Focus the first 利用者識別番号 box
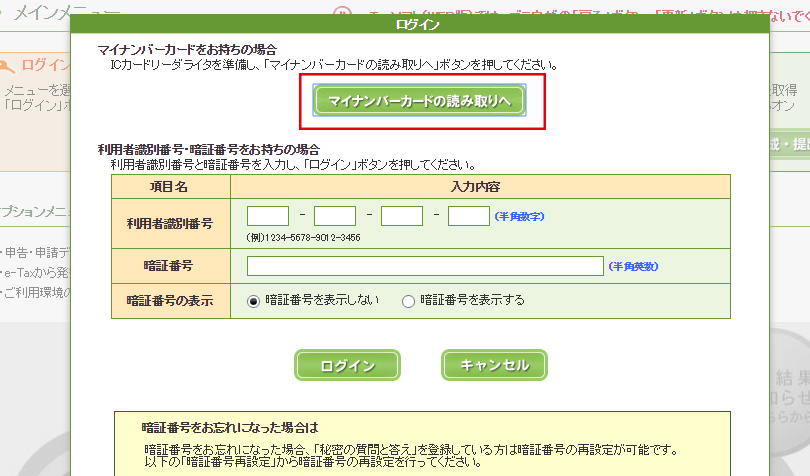This screenshot has width=810, height=476. point(268,216)
